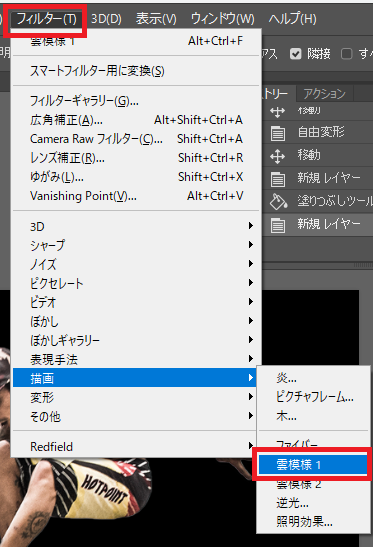Toggle the unchecked checkbox beside 隣接
373x547 pixels.
(346, 54)
